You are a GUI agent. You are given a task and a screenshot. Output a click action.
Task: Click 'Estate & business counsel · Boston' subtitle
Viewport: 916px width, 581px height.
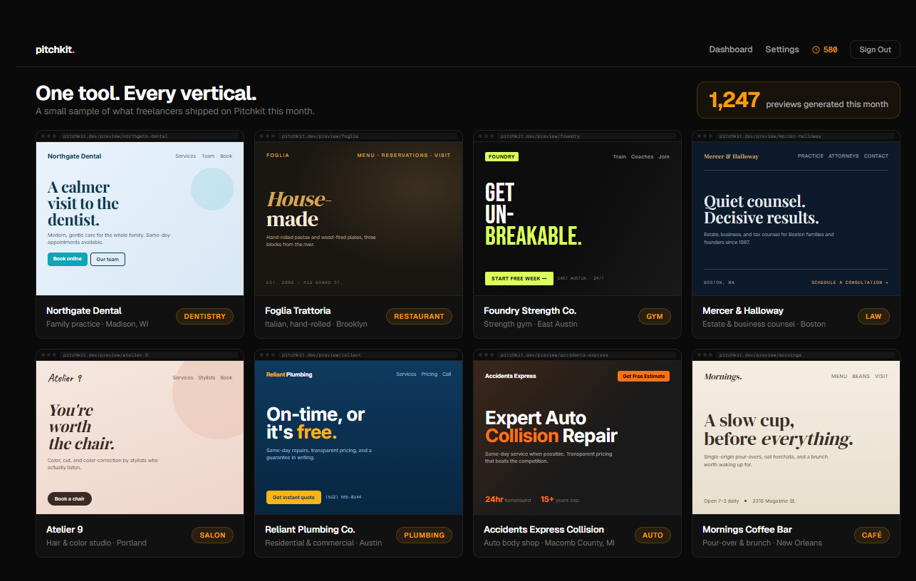coord(764,324)
